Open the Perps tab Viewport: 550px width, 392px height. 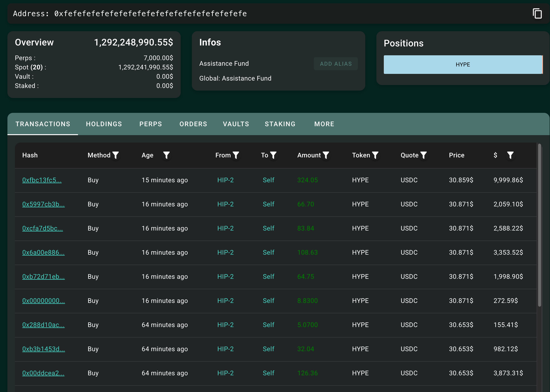coord(151,124)
